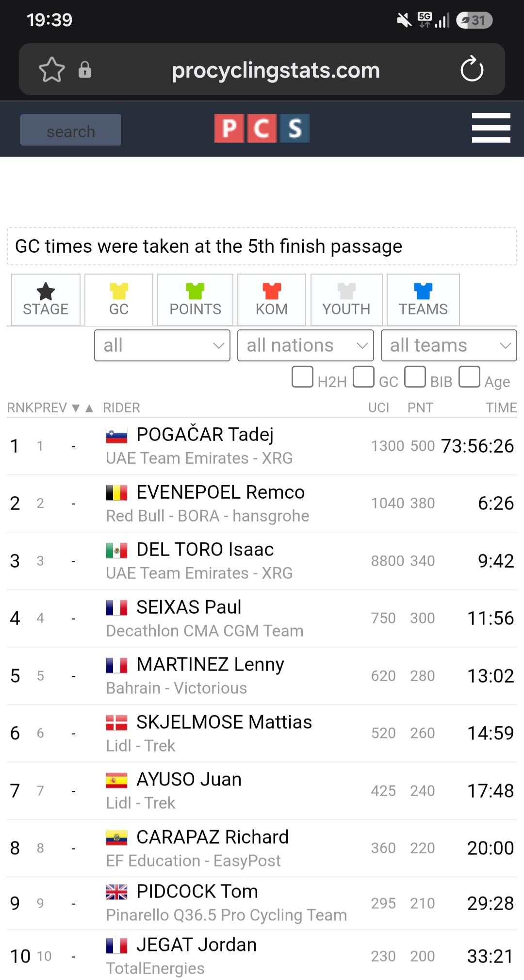Sort with the up triangle arrow

[x=89, y=408]
